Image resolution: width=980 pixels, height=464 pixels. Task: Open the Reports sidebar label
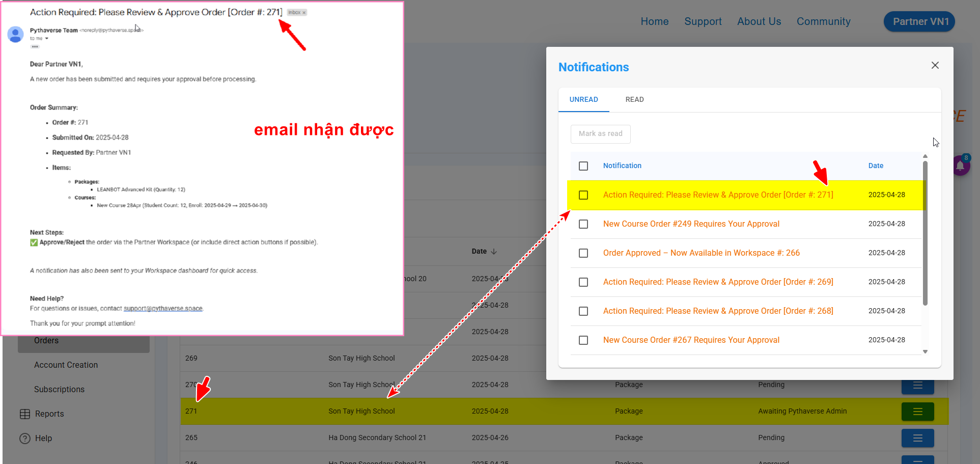click(49, 414)
